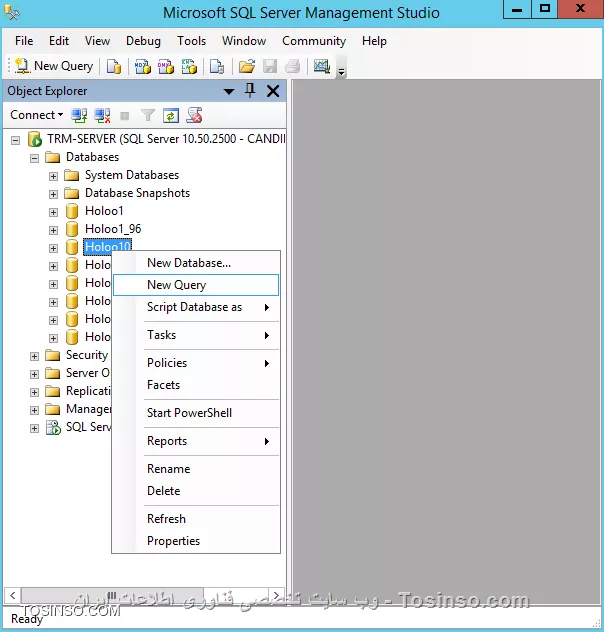Viewport: 604px width, 632px height.
Task: Open the Help menu
Action: click(x=374, y=41)
